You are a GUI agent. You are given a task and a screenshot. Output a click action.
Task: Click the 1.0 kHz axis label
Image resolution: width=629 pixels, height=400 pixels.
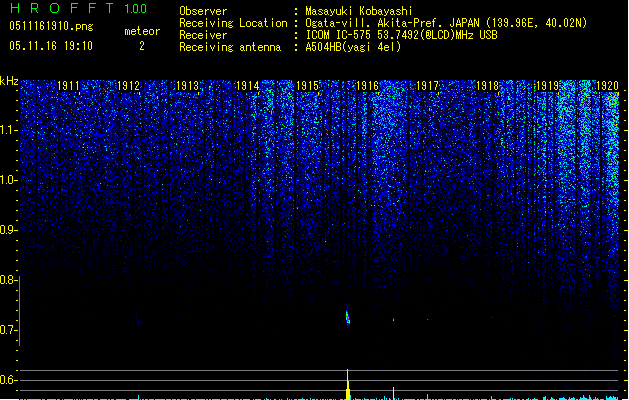coord(8,180)
